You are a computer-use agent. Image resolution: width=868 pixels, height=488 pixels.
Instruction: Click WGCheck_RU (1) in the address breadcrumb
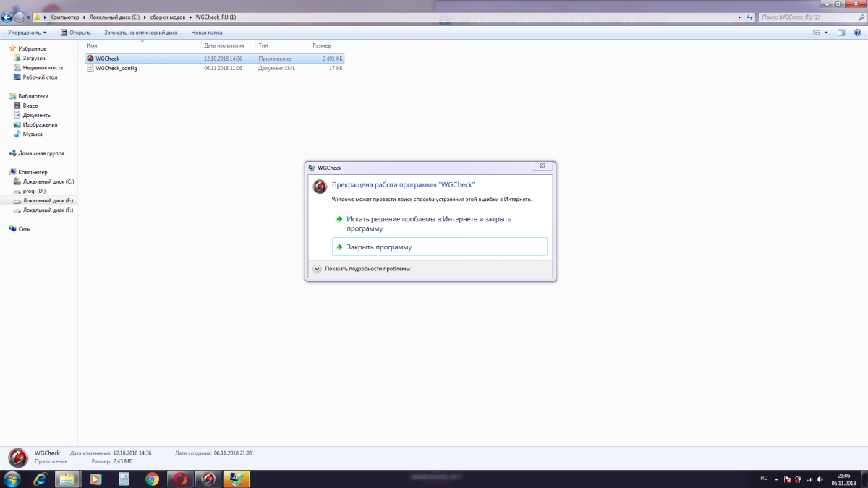216,17
